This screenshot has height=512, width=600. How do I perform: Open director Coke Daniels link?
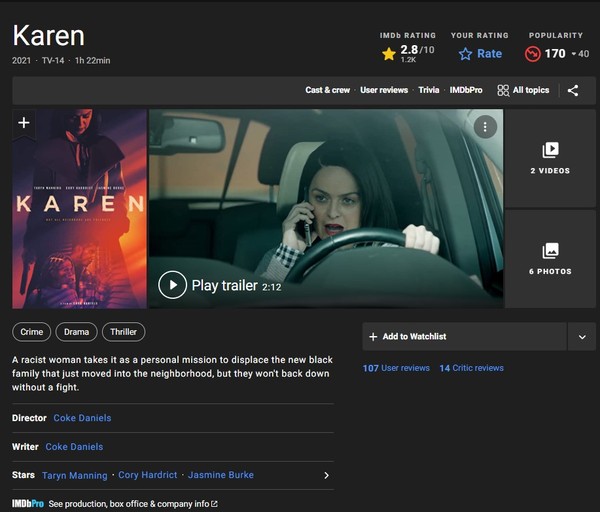click(82, 418)
